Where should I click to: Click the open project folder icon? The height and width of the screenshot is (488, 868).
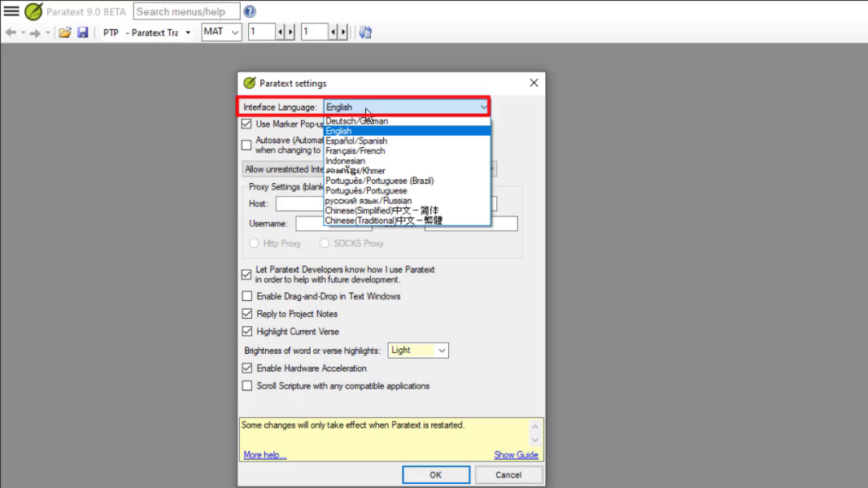[x=65, y=33]
